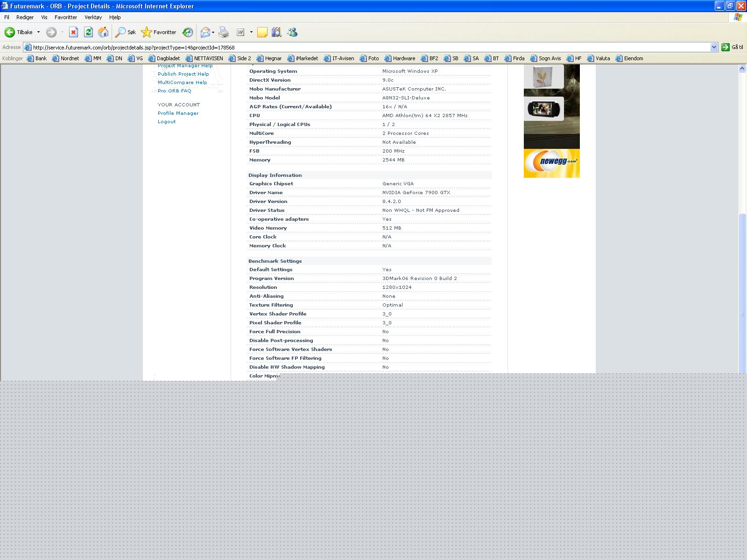747x560 pixels.
Task: Click the vertical scrollbar thumb
Action: tap(742, 293)
